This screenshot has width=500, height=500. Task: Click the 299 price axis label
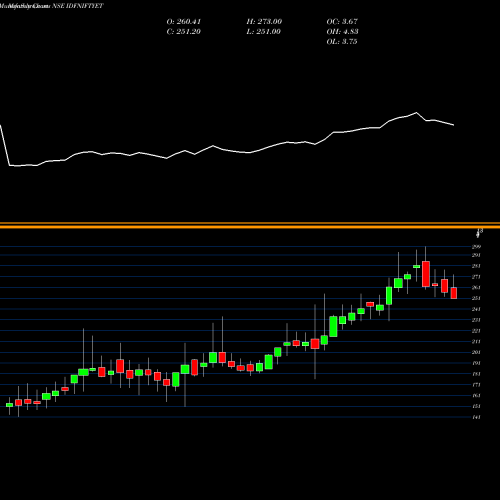coord(476,247)
